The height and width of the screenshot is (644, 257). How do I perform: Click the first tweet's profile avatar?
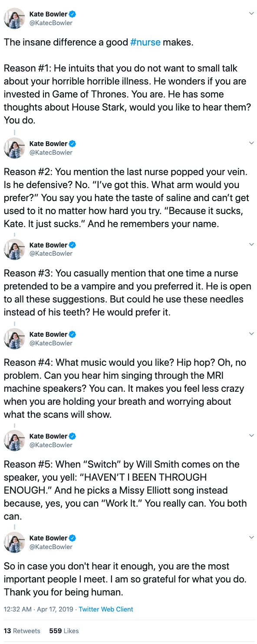click(14, 18)
